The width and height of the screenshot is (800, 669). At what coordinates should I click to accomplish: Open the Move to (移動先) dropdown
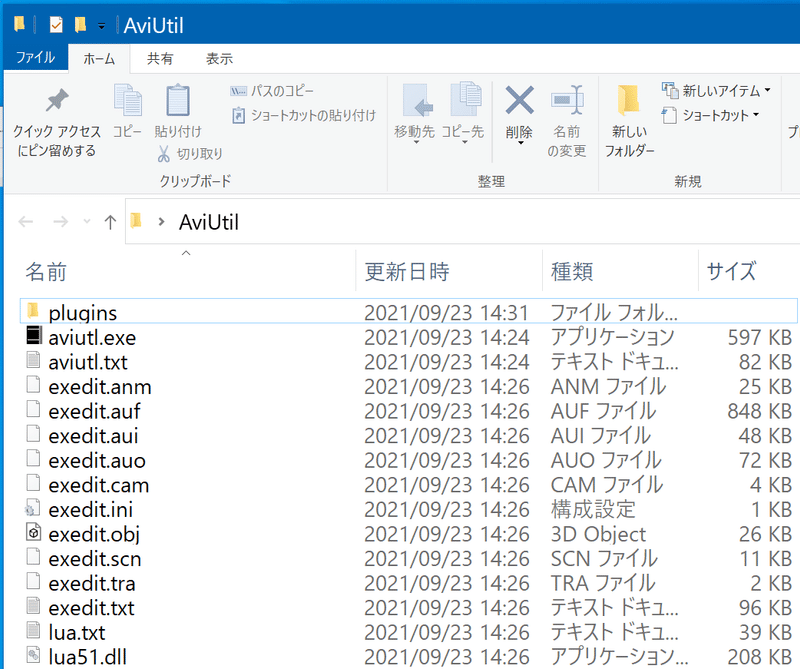[415, 141]
